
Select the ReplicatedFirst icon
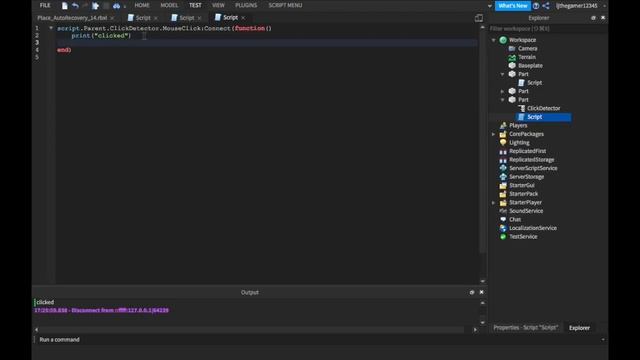pyautogui.click(x=503, y=151)
